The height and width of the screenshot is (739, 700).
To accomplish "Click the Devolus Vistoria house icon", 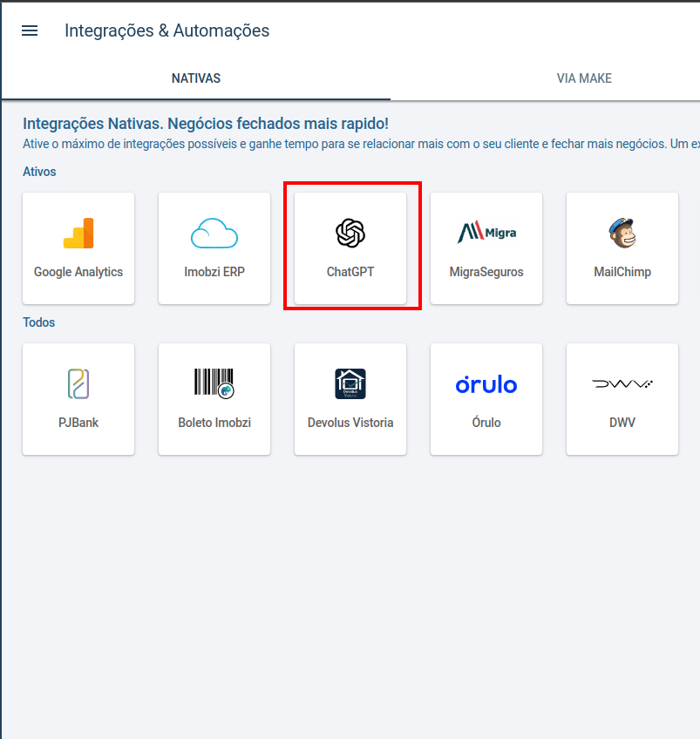I will pyautogui.click(x=350, y=383).
